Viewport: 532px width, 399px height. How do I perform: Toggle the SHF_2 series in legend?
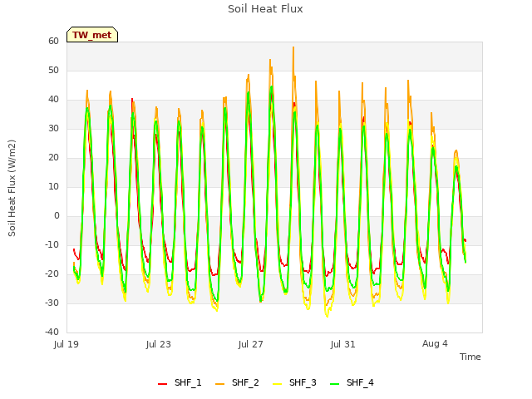(237, 382)
